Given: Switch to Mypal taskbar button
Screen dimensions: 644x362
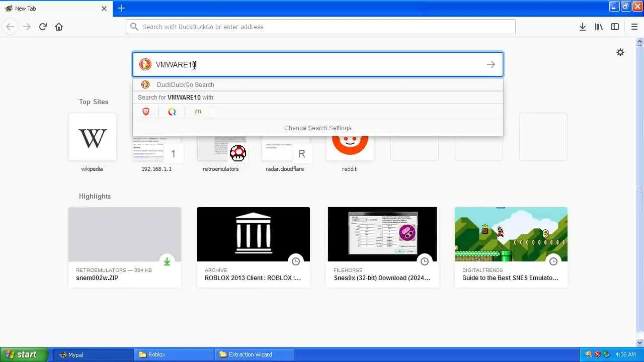Looking at the screenshot, I should (93, 354).
